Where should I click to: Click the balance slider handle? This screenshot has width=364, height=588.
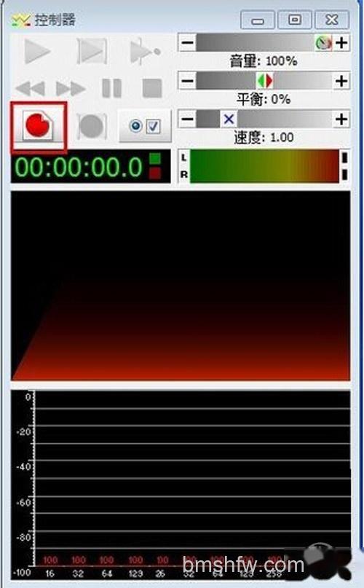[265, 81]
